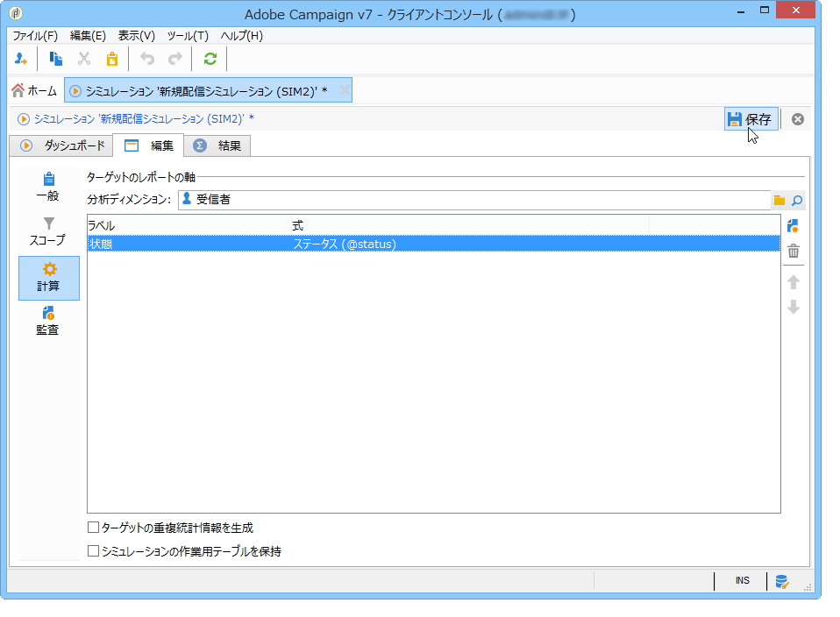Close the シミュレーション SIM2 tab
The width and height of the screenshot is (840, 617).
coord(345,90)
